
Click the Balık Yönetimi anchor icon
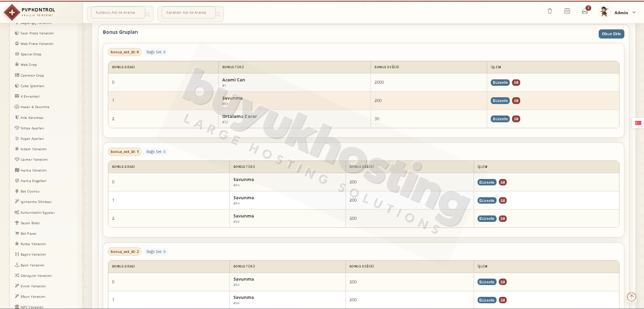click(x=17, y=265)
